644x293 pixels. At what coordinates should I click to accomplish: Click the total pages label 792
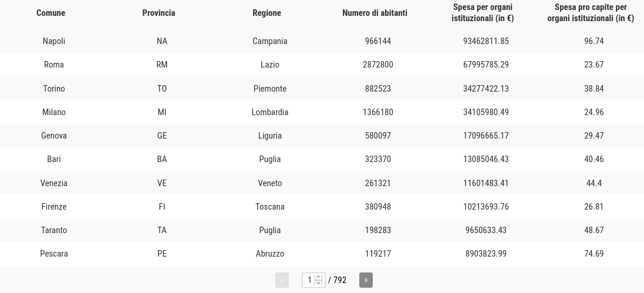(x=340, y=280)
